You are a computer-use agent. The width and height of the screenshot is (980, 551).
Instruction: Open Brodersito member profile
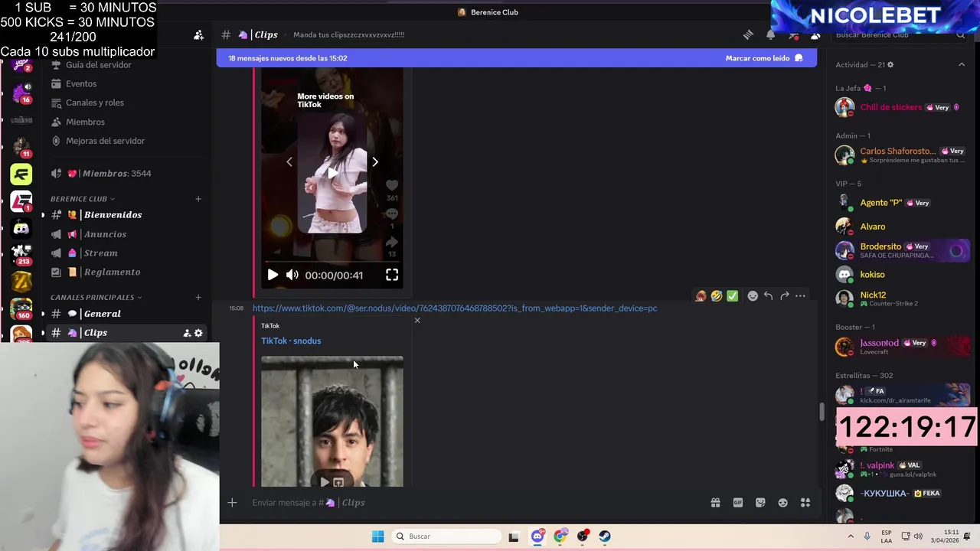pos(902,250)
